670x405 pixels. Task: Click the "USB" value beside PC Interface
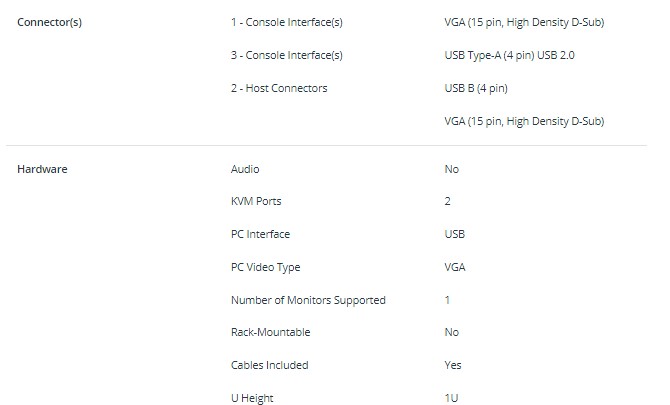click(x=455, y=234)
